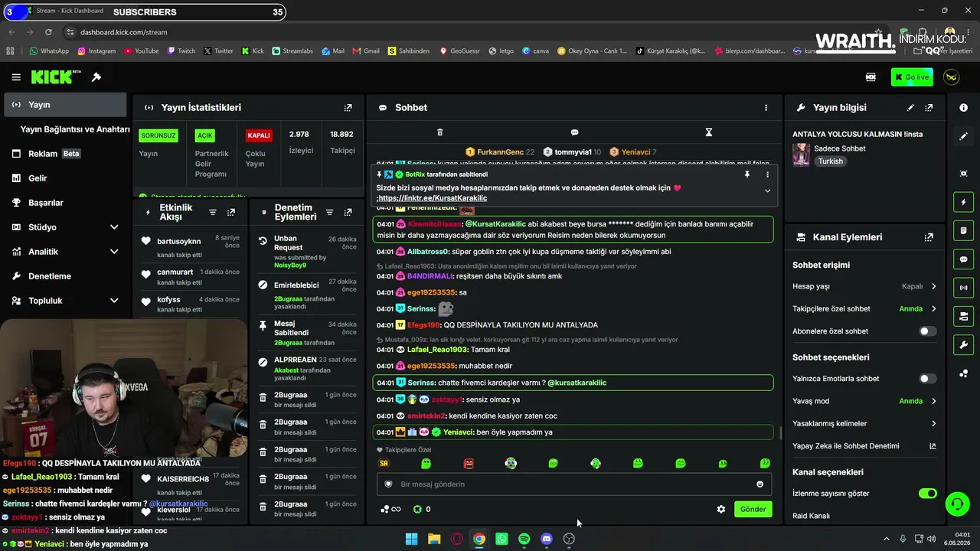Open the Denetim Eylemleri filter icon
The height and width of the screenshot is (551, 980).
click(x=330, y=212)
